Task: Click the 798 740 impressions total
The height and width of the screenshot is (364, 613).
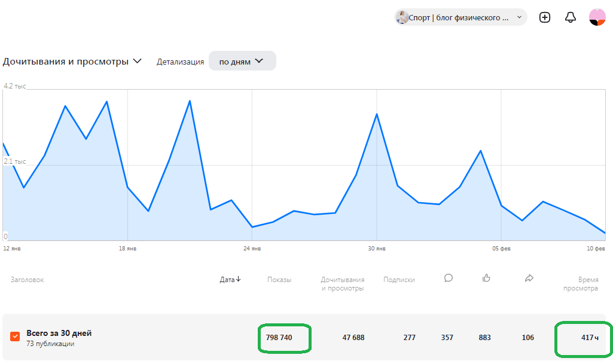Action: point(279,338)
